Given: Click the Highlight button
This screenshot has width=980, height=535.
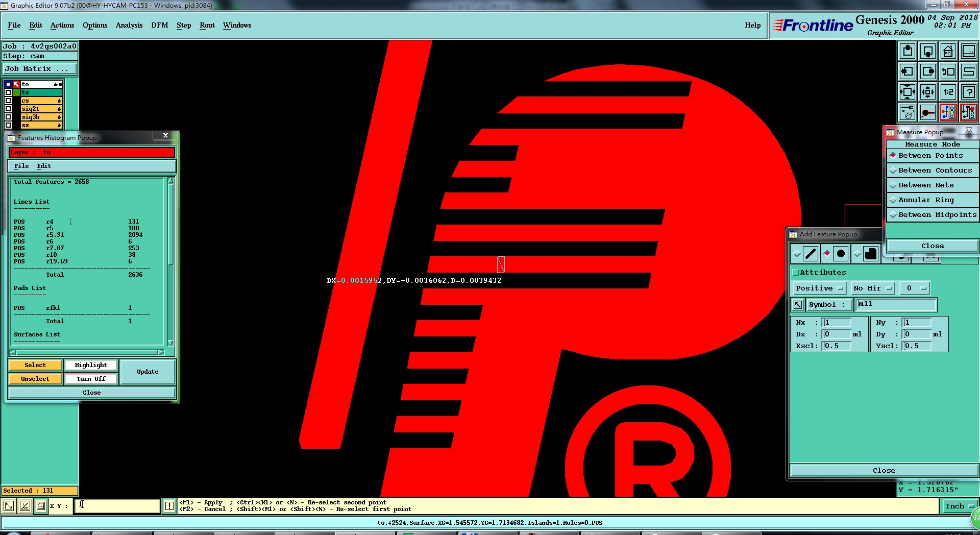Looking at the screenshot, I should 91,365.
